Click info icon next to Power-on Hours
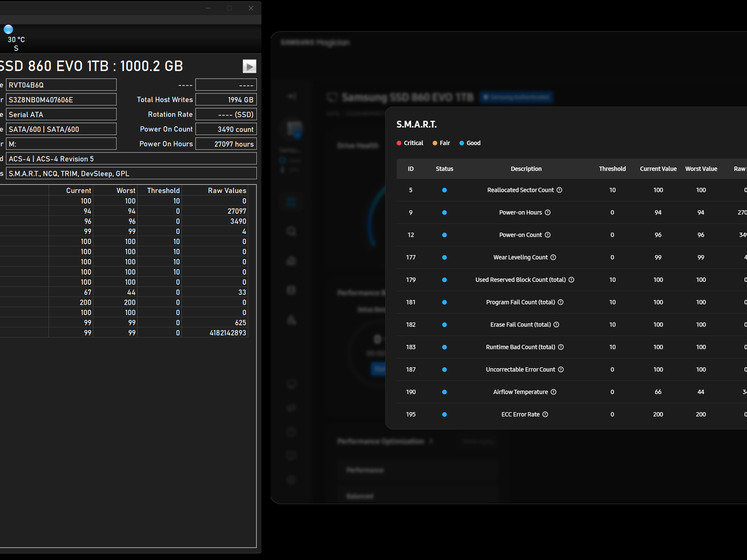 click(x=547, y=213)
